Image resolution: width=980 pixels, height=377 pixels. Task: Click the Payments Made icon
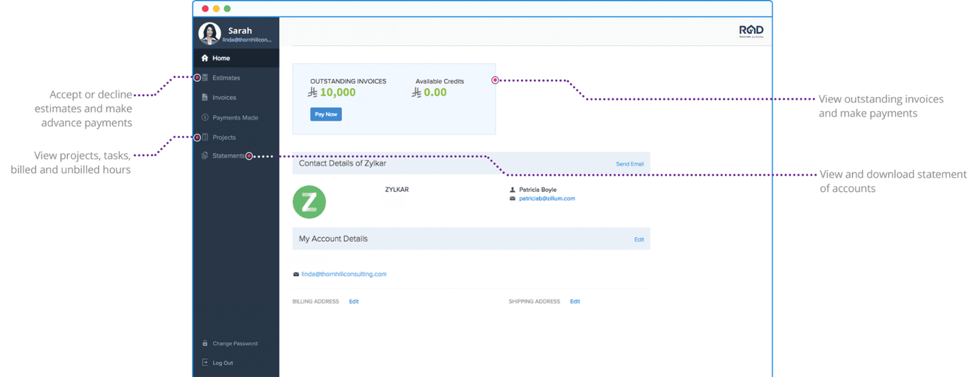[205, 118]
